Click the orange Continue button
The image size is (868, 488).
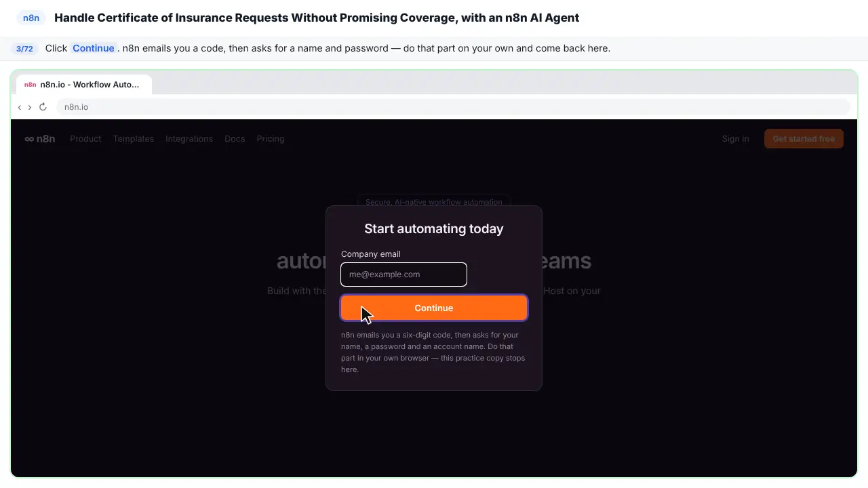click(434, 308)
